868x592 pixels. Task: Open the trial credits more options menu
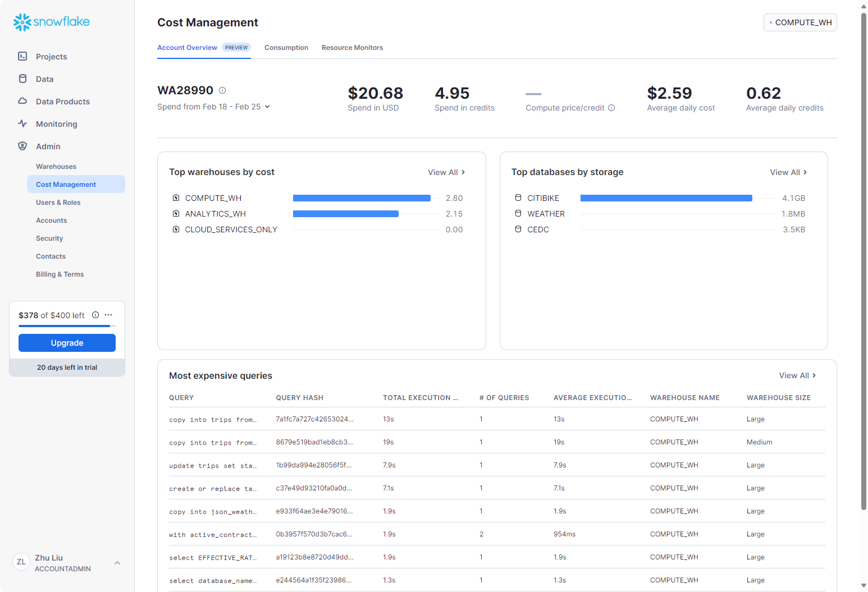(108, 315)
